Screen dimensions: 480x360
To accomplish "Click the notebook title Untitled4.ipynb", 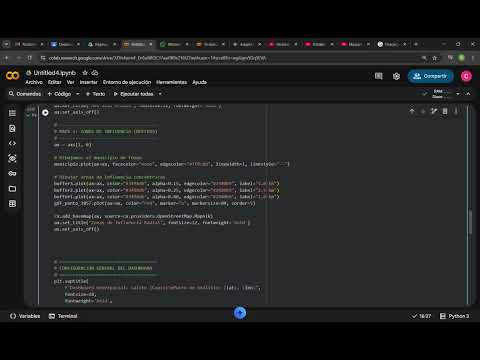I will tap(55, 73).
